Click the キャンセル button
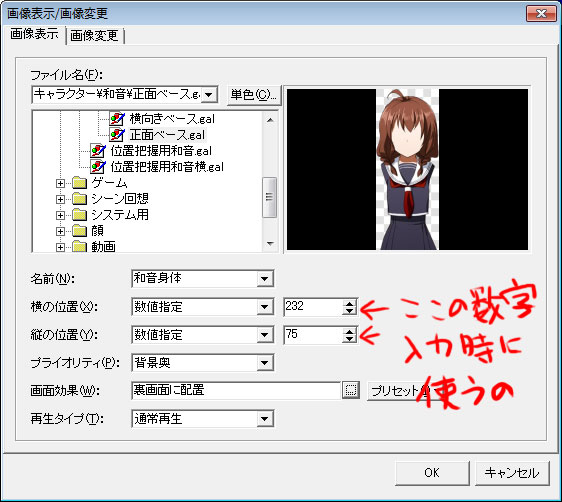This screenshot has height=502, width=562. [512, 473]
